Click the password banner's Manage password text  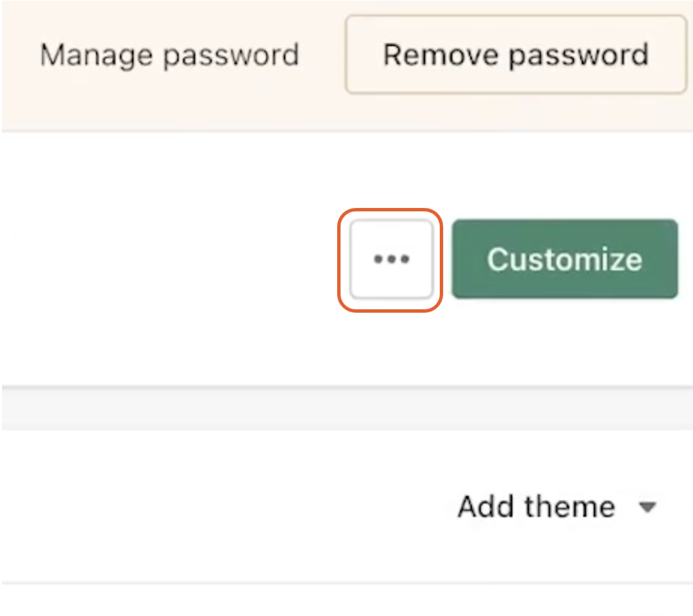click(x=170, y=55)
